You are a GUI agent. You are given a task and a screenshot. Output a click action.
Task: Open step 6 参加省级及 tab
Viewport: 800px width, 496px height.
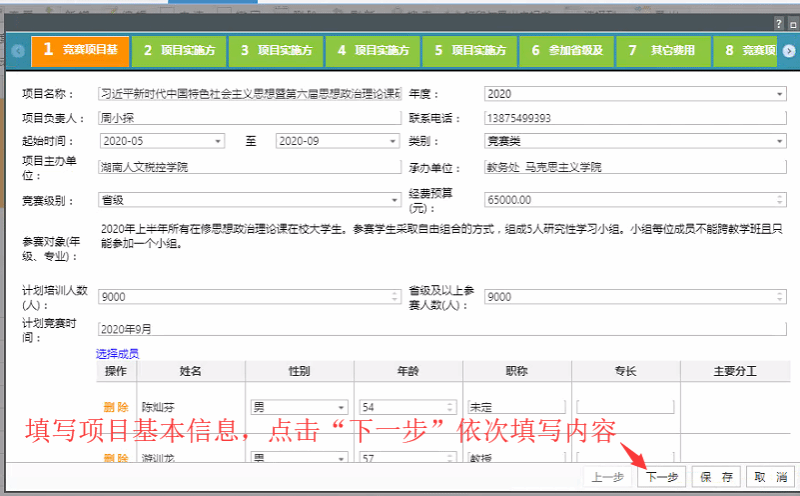tap(566, 50)
